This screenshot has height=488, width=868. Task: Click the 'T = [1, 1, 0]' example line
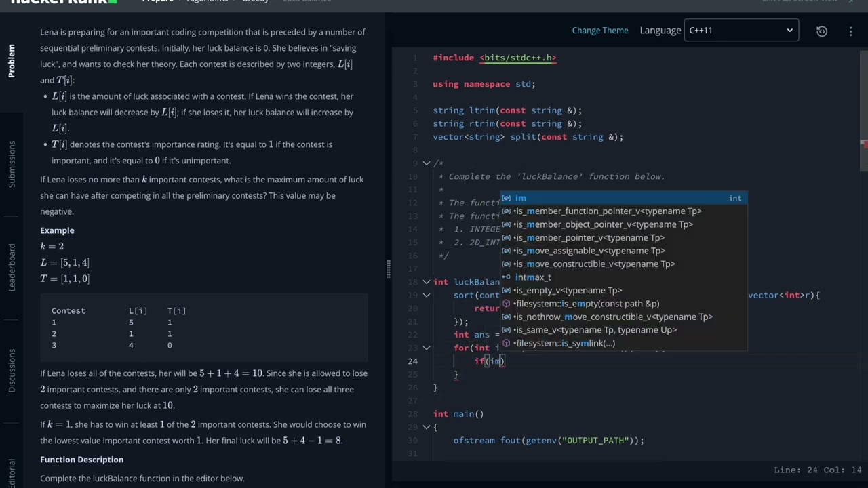(x=64, y=279)
